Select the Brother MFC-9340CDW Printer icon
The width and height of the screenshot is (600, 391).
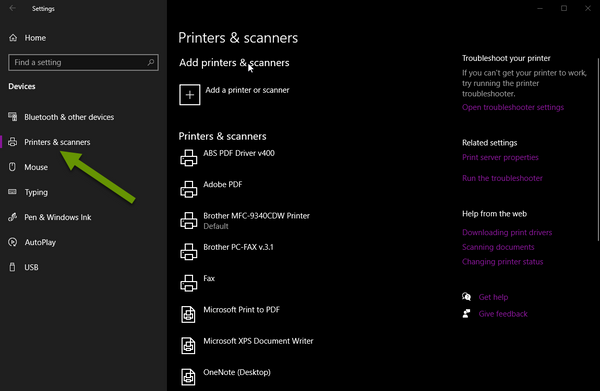[189, 221]
